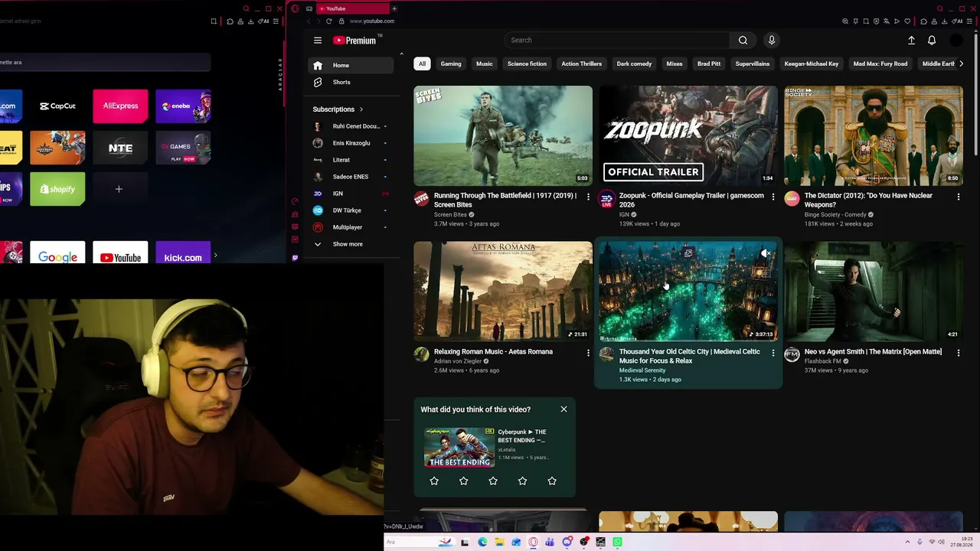Select the Music filter chip
This screenshot has width=980, height=551.
point(485,64)
